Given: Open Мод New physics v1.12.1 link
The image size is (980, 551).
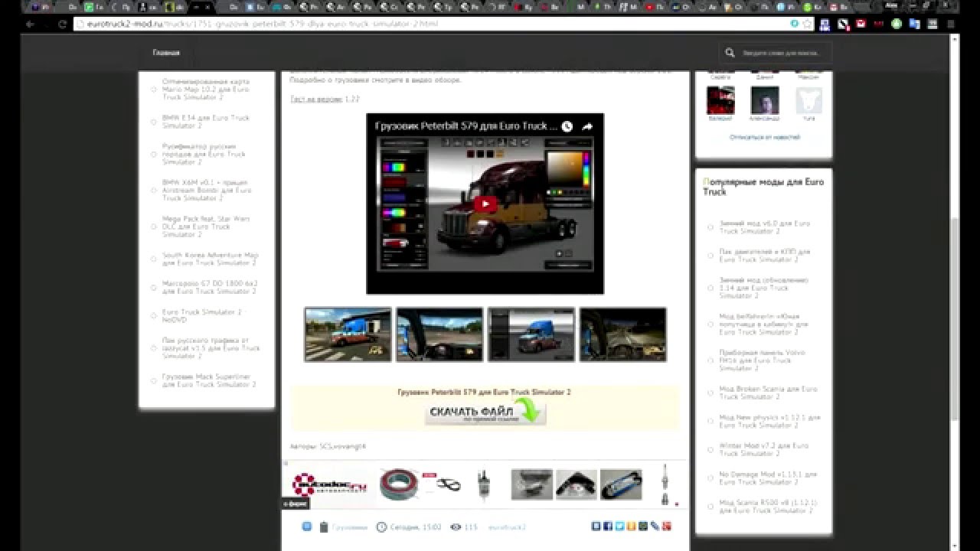Looking at the screenshot, I should click(x=769, y=421).
